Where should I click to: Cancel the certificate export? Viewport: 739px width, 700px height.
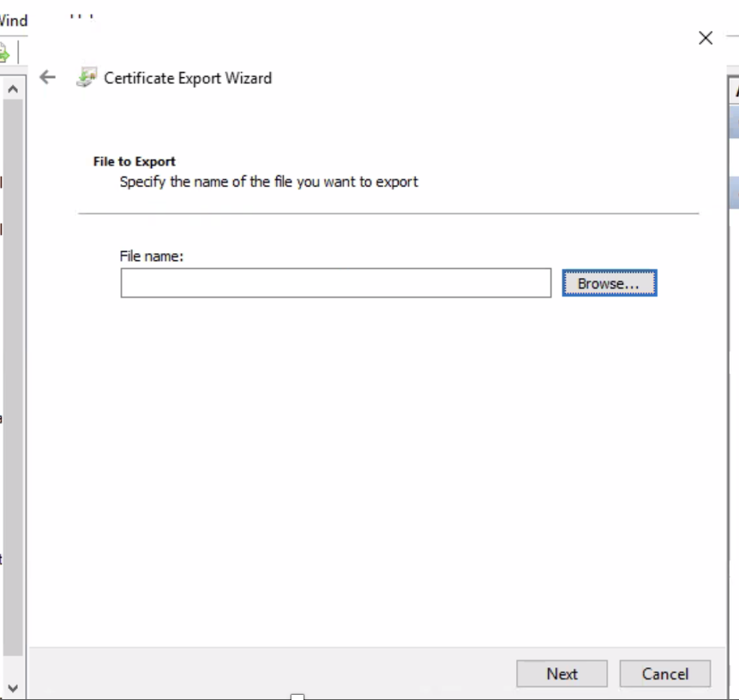664,673
